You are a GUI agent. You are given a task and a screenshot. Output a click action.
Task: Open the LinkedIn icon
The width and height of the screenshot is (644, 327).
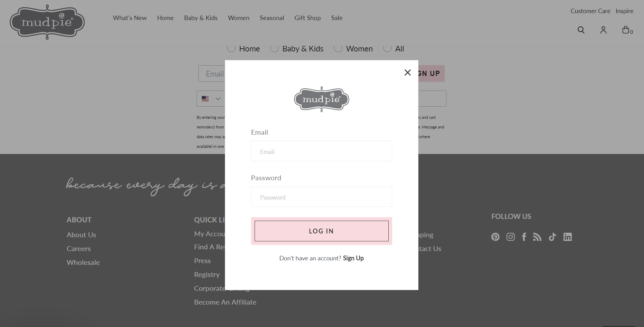tap(568, 237)
